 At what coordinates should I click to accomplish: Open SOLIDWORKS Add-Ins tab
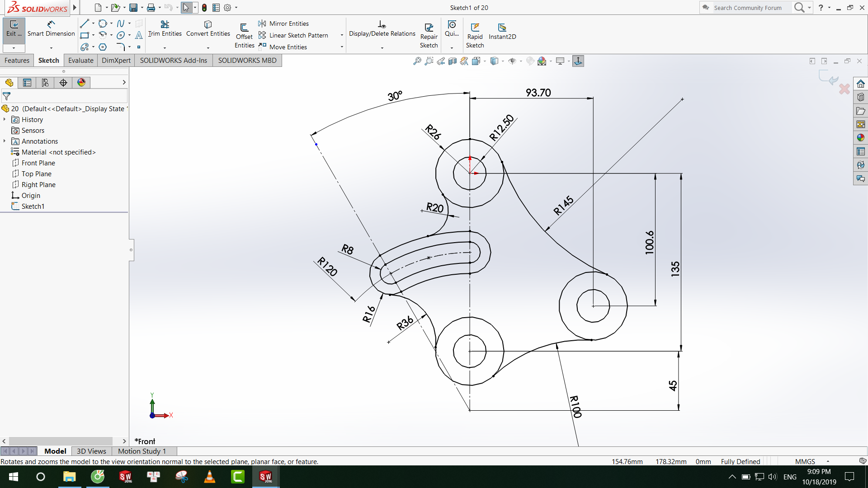[x=174, y=61]
